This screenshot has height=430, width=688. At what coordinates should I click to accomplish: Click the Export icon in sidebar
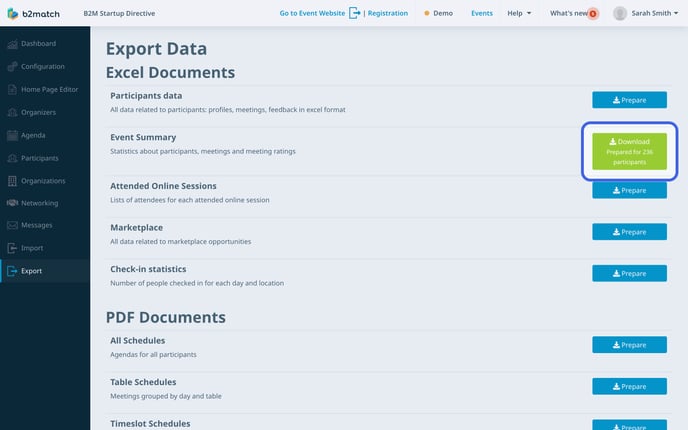12,271
